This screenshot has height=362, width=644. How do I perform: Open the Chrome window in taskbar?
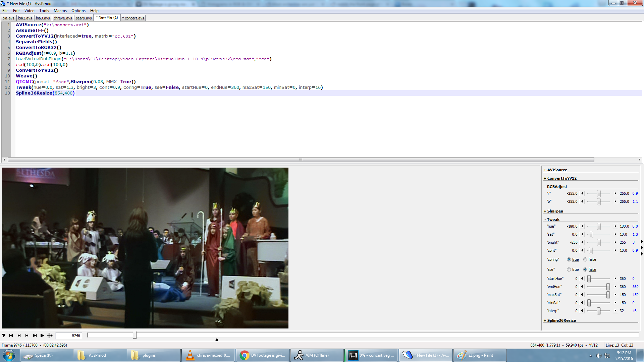[x=263, y=355]
